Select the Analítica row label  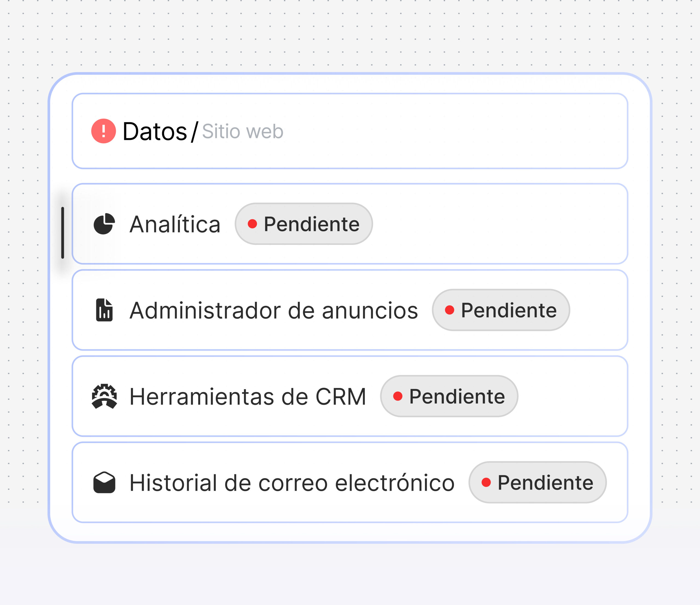coord(175,224)
